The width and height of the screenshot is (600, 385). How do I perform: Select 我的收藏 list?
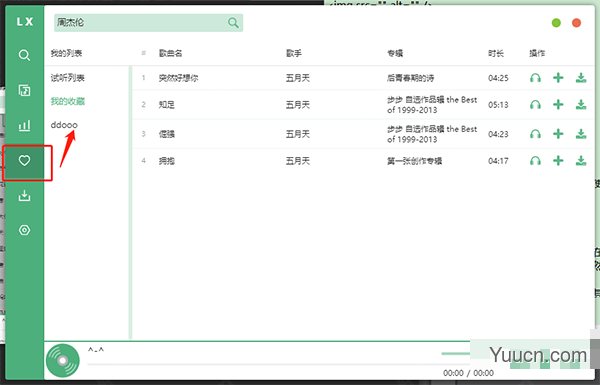click(68, 101)
